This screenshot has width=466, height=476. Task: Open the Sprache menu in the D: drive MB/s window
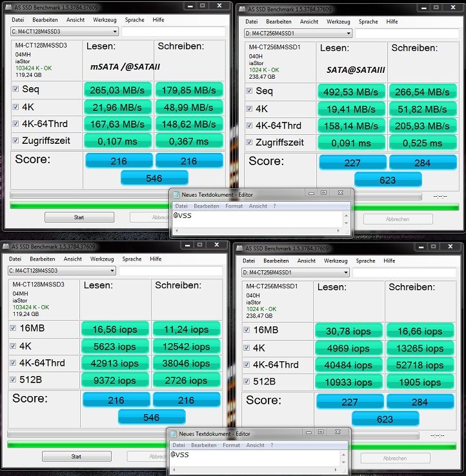(x=368, y=21)
